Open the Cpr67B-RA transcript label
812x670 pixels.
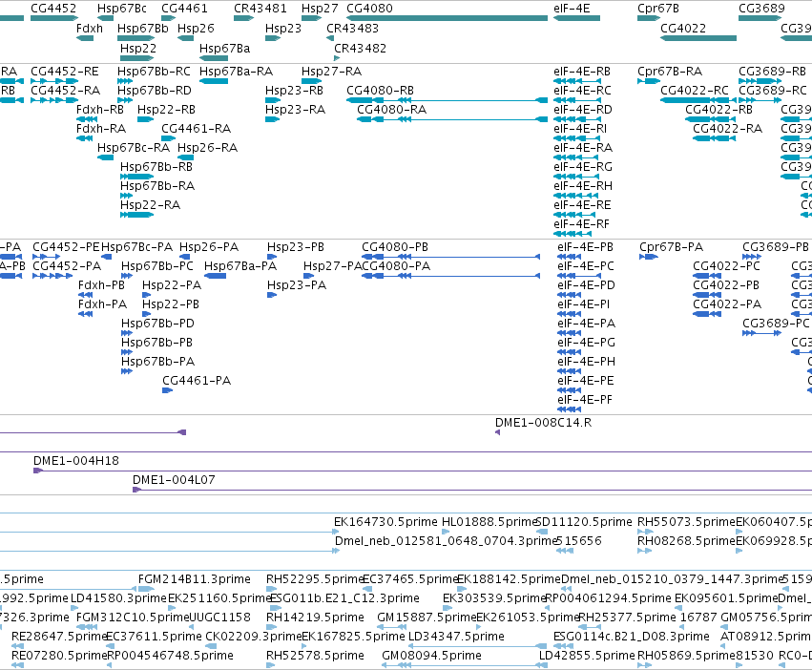coord(670,72)
